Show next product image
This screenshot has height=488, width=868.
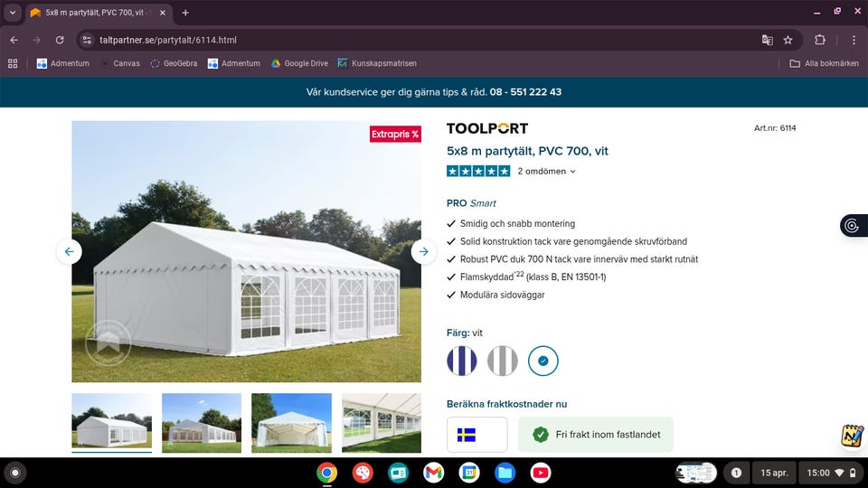click(x=423, y=252)
